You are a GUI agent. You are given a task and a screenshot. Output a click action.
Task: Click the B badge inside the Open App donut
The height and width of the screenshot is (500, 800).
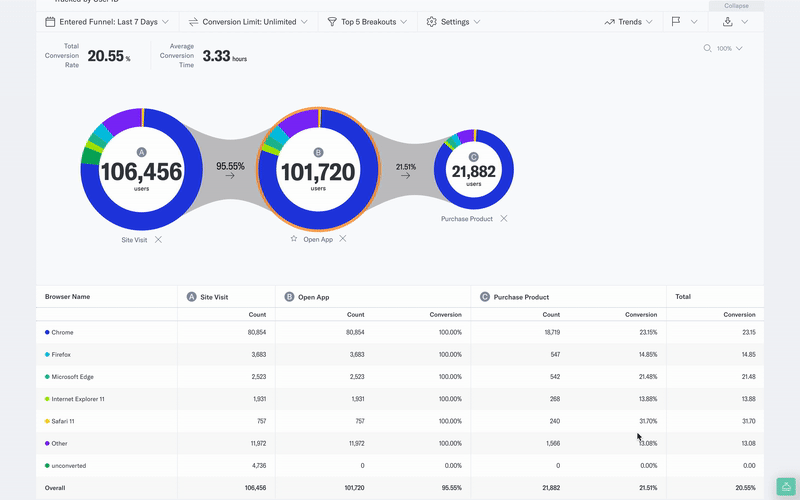(x=318, y=153)
